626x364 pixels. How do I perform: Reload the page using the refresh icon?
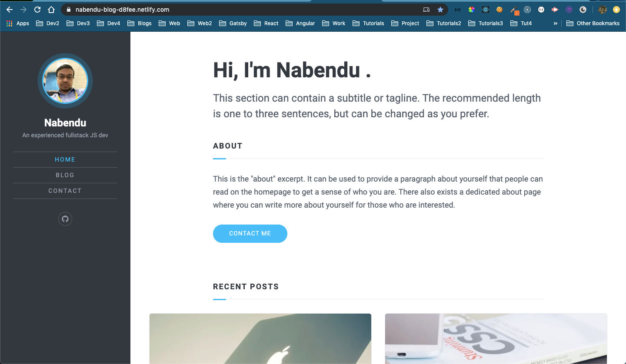(37, 10)
